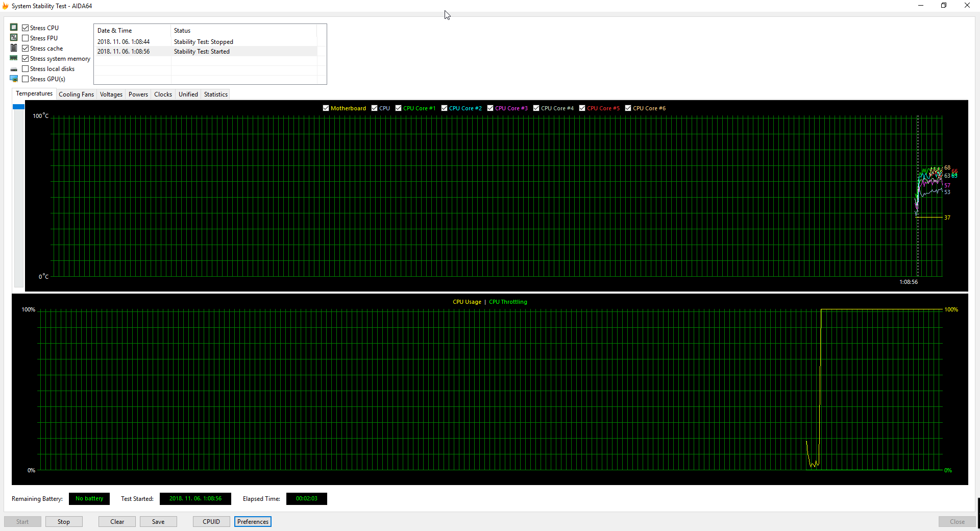This screenshot has height=531, width=980.
Task: Open the Statistics tab
Action: tap(216, 94)
